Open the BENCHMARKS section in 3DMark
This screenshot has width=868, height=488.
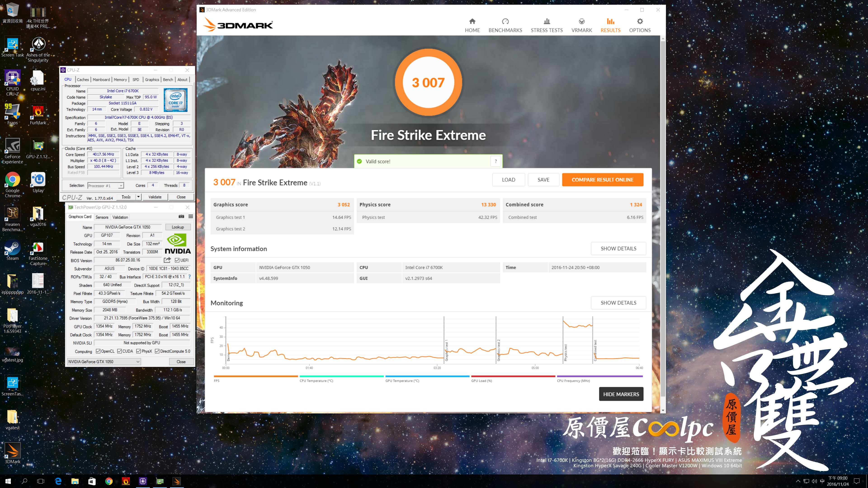pos(505,25)
